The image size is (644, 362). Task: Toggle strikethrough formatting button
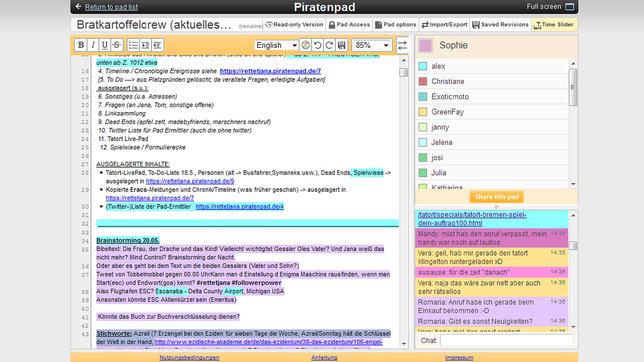pos(117,45)
